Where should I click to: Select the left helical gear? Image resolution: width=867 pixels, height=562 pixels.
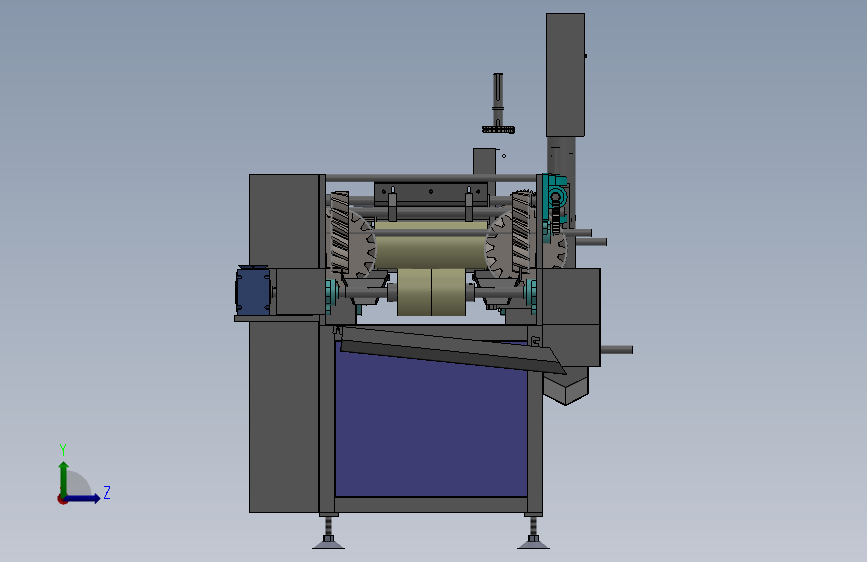pyautogui.click(x=340, y=232)
